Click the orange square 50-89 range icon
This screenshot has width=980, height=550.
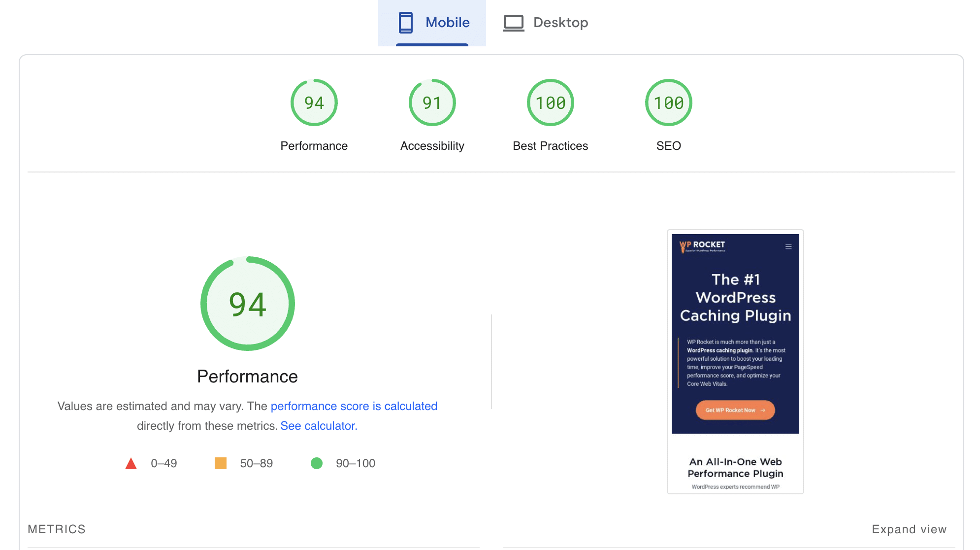click(222, 463)
